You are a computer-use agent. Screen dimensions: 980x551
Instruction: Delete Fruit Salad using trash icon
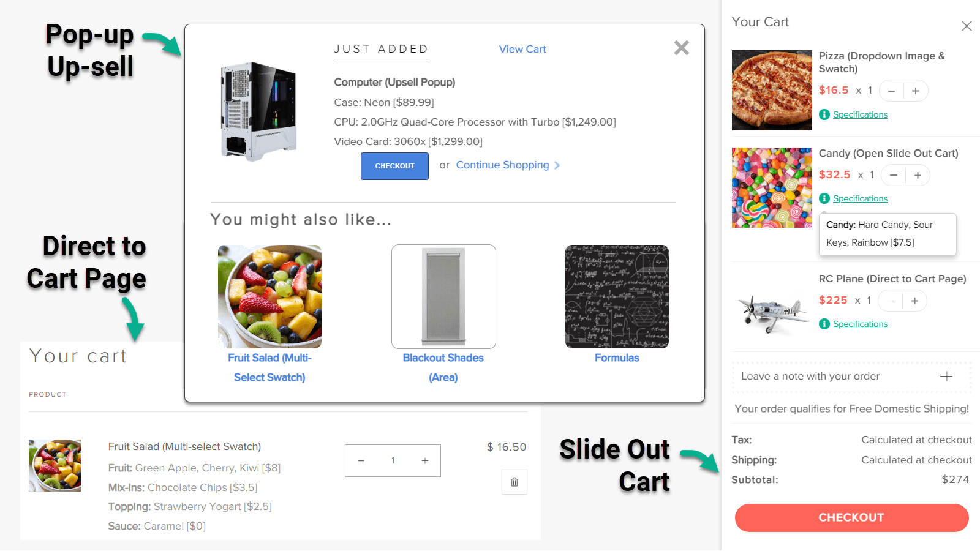pos(514,482)
